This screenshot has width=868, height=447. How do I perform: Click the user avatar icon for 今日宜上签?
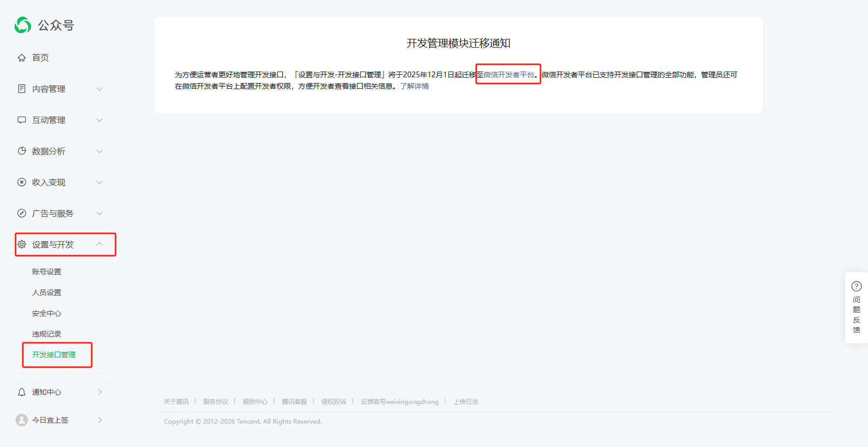click(x=22, y=420)
